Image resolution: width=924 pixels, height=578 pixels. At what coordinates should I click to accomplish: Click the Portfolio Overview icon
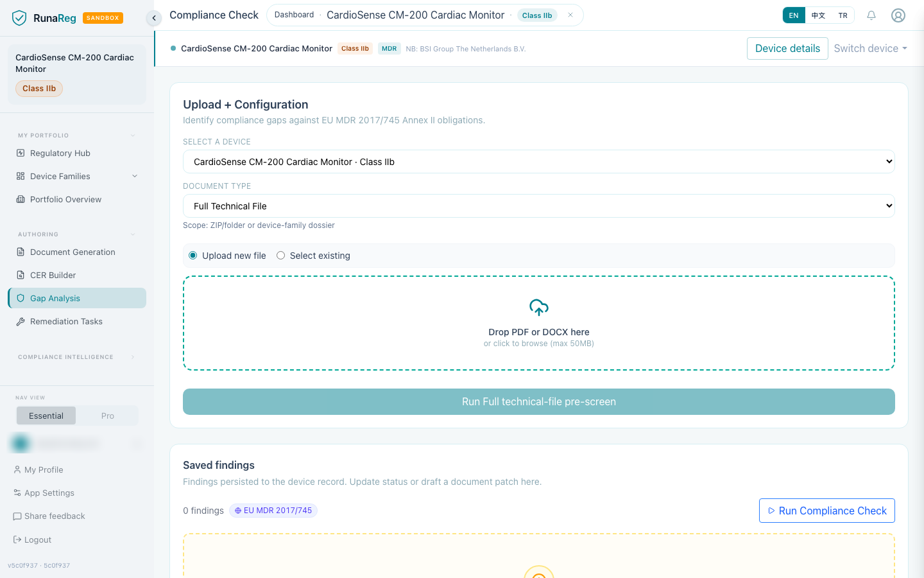click(x=21, y=199)
